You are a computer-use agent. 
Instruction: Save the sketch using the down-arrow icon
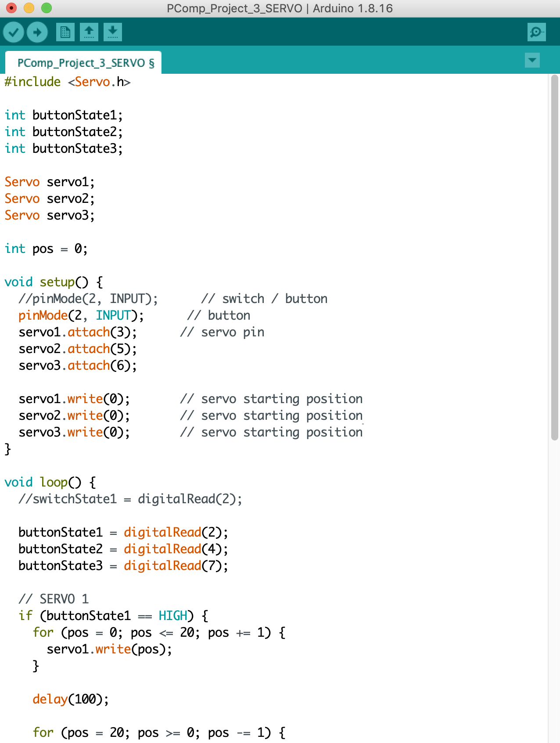113,32
